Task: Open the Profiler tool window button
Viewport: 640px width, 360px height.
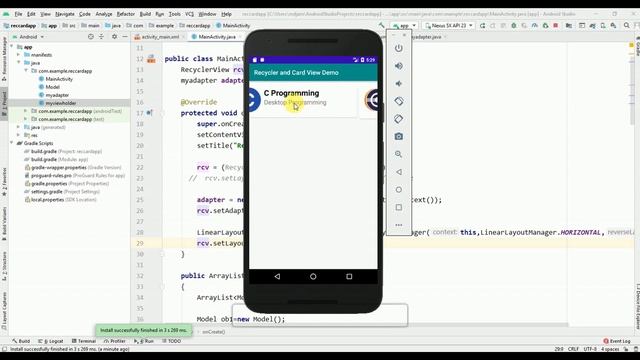Action: (x=115, y=341)
